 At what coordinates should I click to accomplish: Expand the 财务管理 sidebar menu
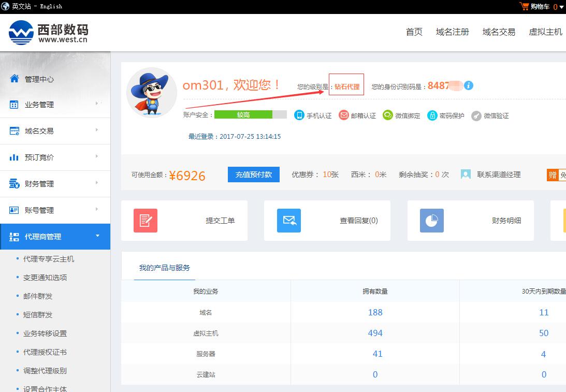pyautogui.click(x=55, y=184)
